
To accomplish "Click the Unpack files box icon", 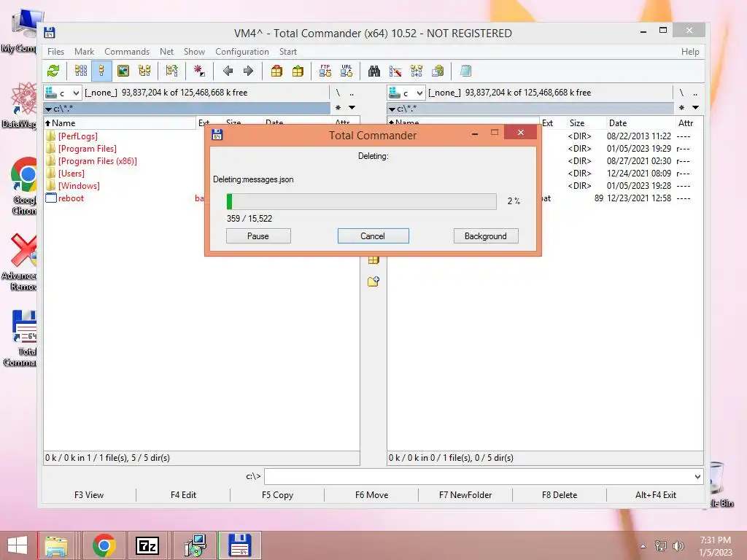I will coord(298,71).
